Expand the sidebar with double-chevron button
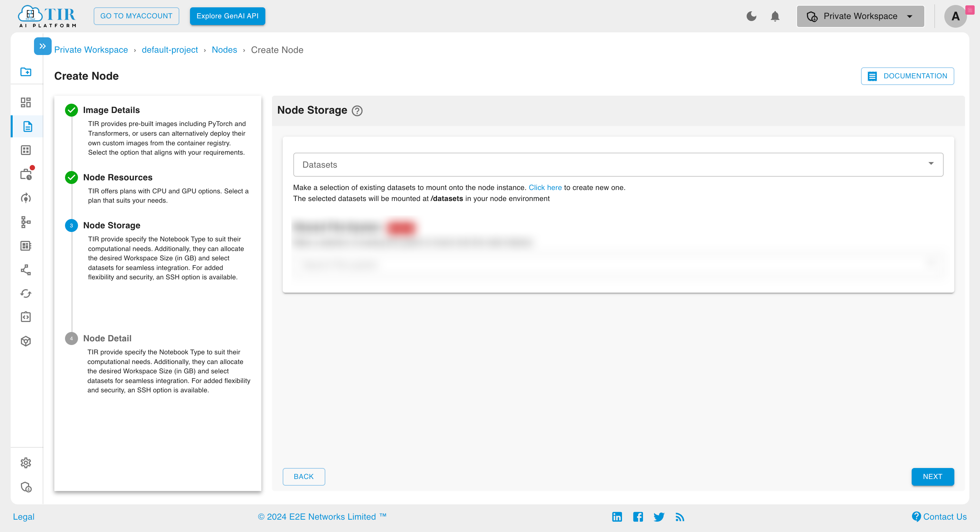Viewport: 980px width, 532px height. click(43, 46)
